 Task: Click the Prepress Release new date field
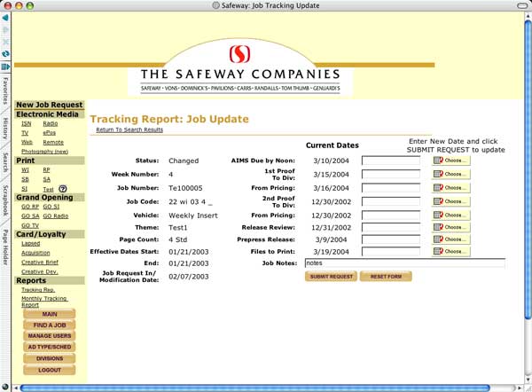(391, 239)
